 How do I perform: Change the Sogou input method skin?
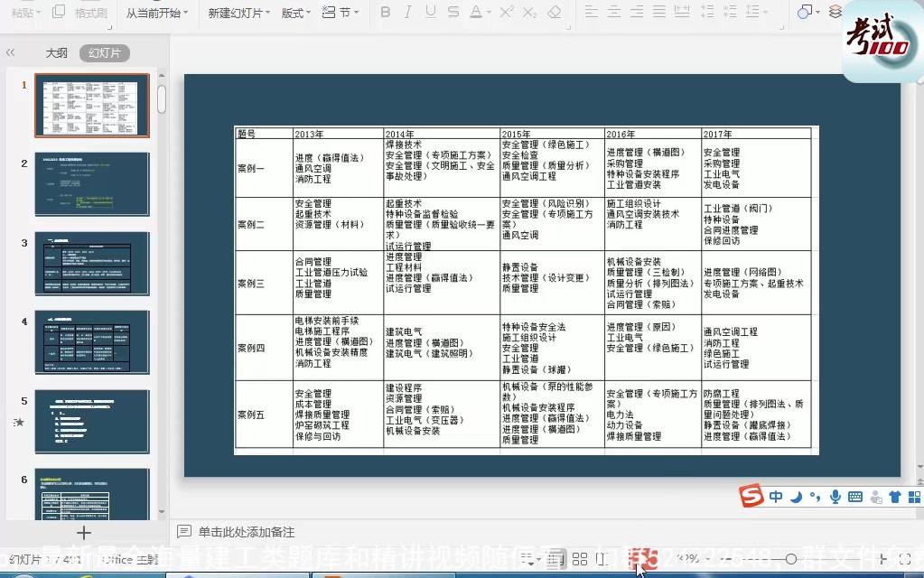point(894,497)
